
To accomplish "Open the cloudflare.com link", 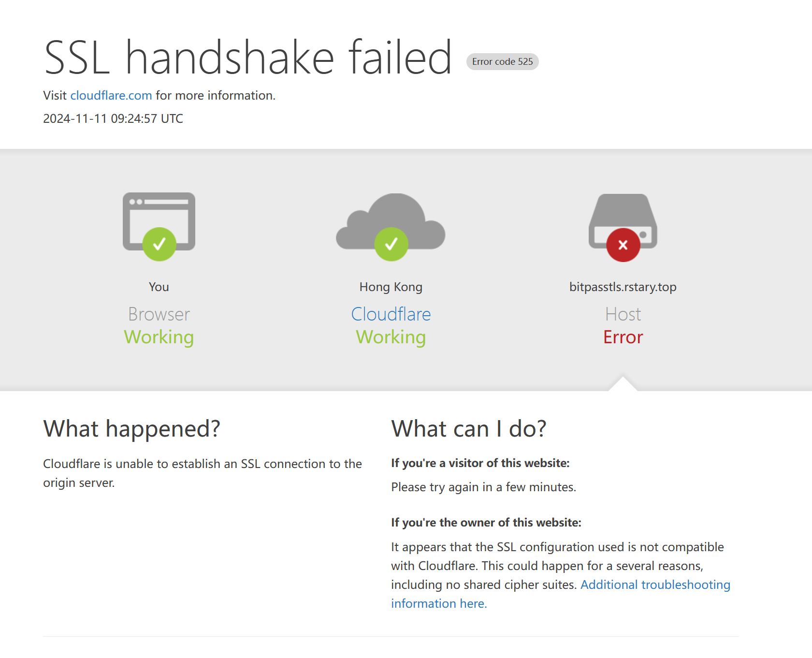I will (111, 95).
